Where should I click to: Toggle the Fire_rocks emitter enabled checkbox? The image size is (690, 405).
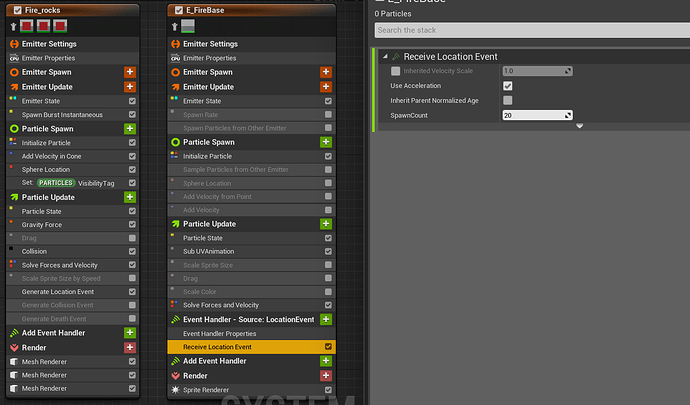(18, 10)
